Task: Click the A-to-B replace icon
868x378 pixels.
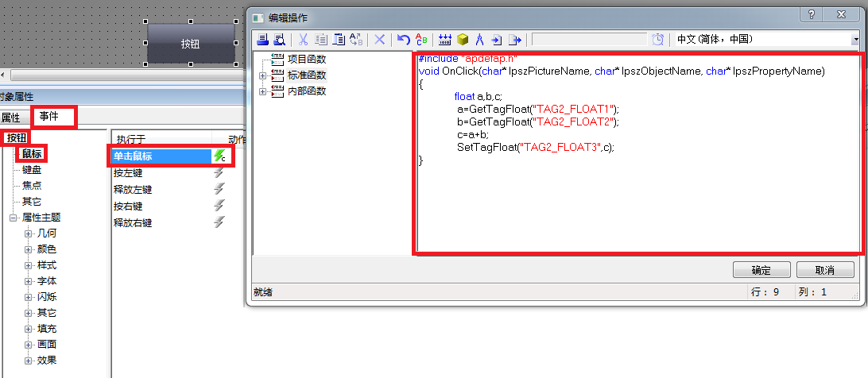Action: [x=356, y=39]
